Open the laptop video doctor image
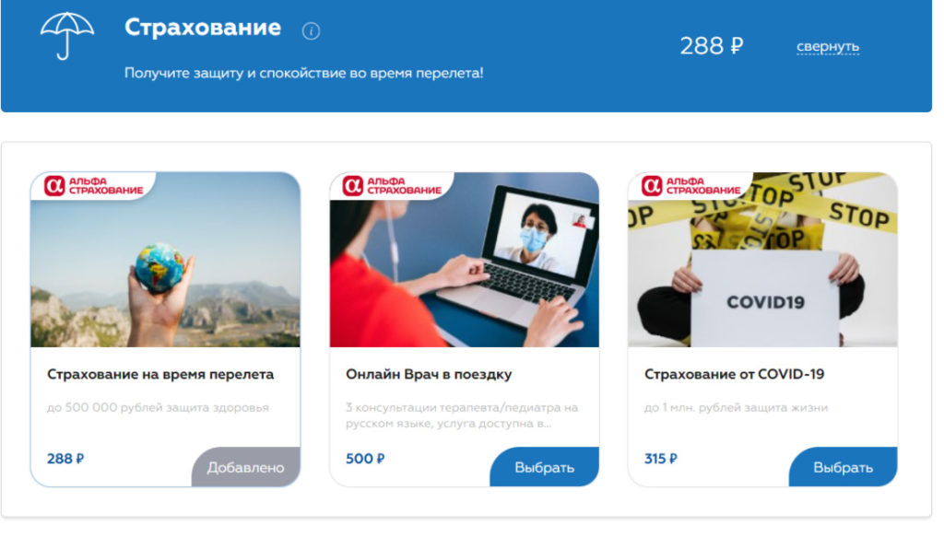The height and width of the screenshot is (560, 944). [x=465, y=260]
